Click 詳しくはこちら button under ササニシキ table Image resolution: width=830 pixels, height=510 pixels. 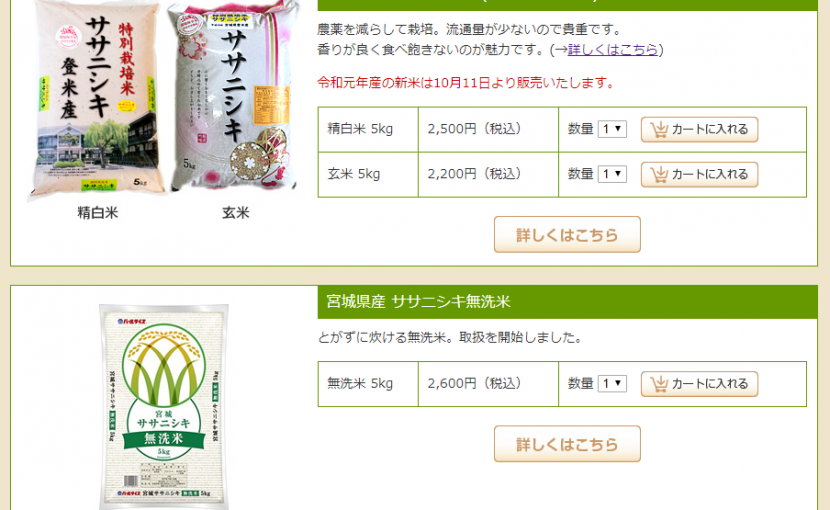[567, 235]
